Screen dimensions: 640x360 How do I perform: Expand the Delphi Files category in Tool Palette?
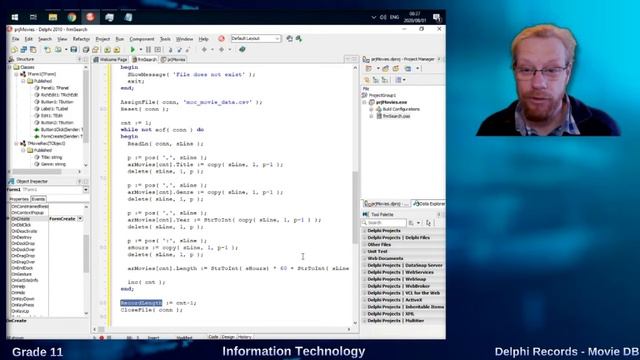[365, 238]
